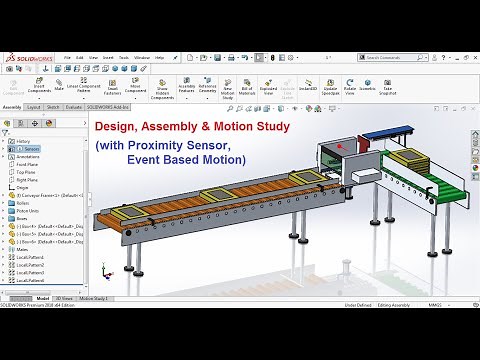Select the Right Plane item
The height and width of the screenshot is (360, 480).
(x=23, y=180)
